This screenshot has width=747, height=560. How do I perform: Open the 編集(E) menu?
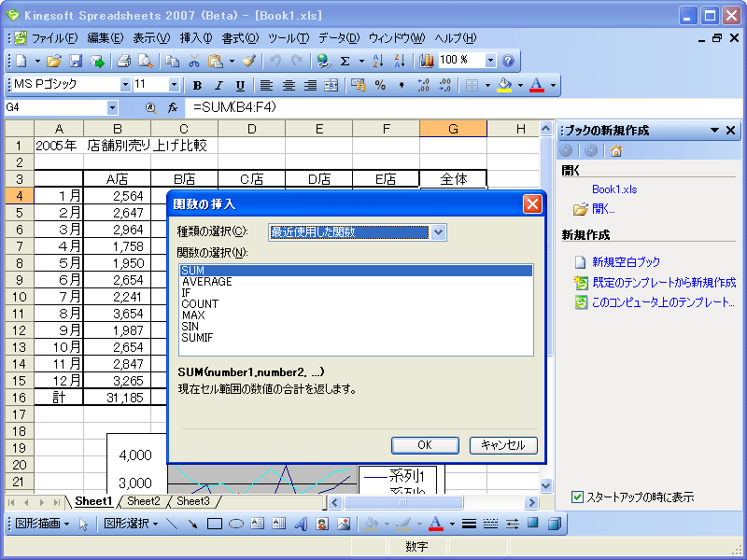click(106, 38)
